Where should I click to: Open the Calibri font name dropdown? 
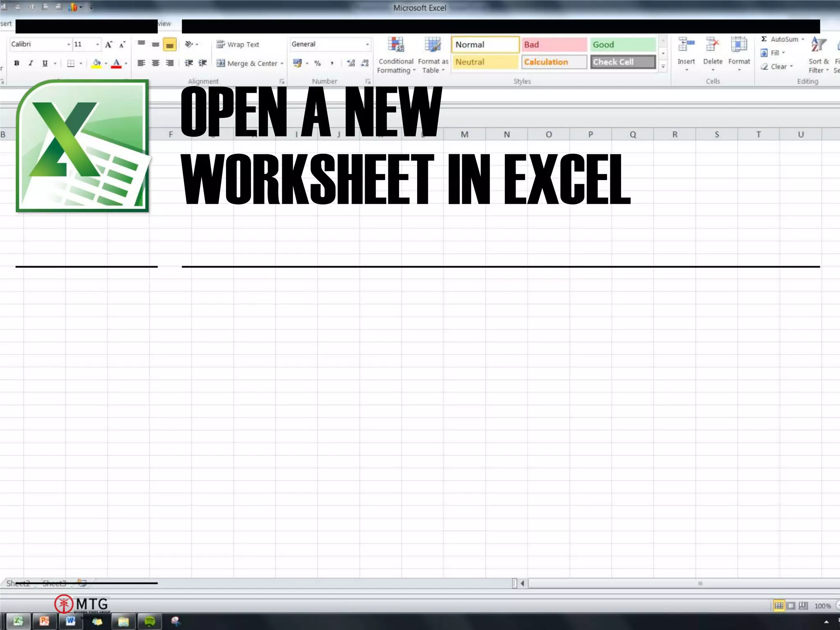click(x=68, y=44)
